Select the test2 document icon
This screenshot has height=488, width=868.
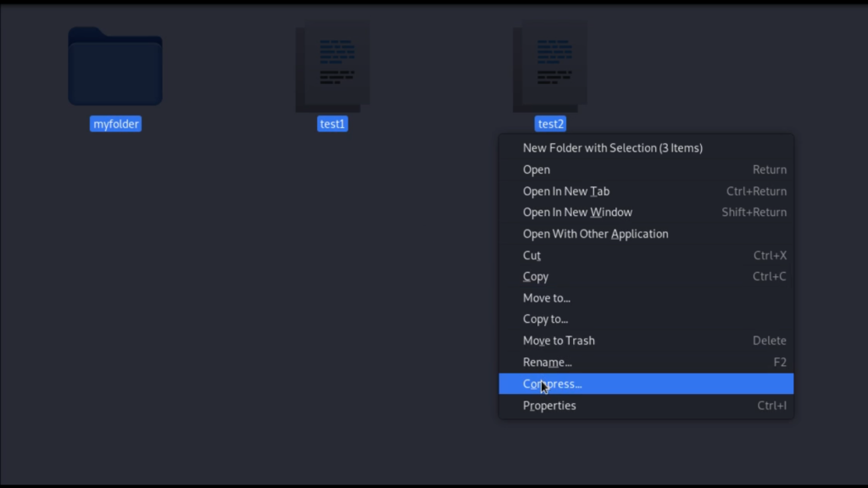point(549,66)
